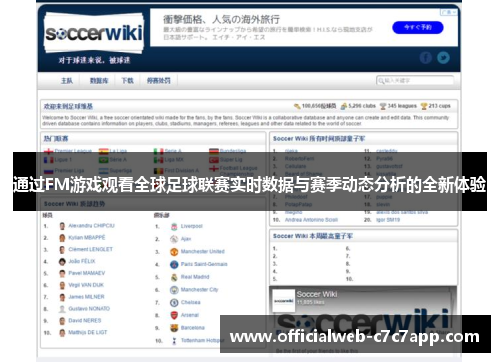Open the James MILNER player link
This screenshot has width=500, height=362.
tap(86, 297)
